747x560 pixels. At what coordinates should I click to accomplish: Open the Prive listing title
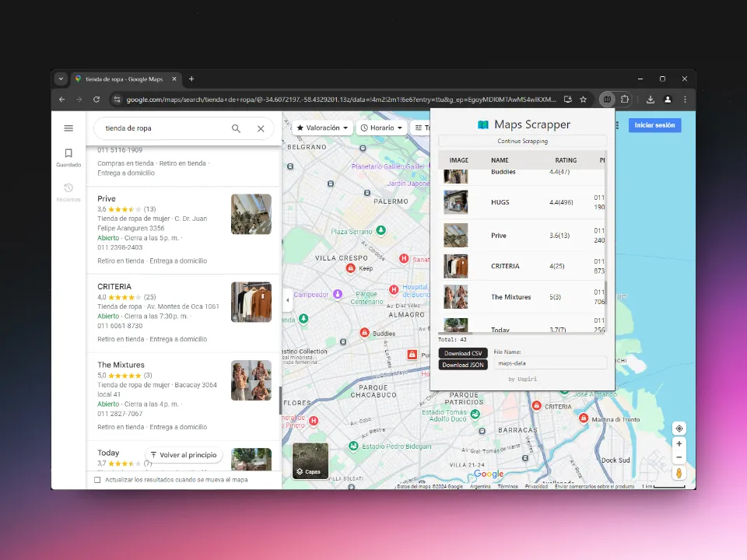pos(107,198)
